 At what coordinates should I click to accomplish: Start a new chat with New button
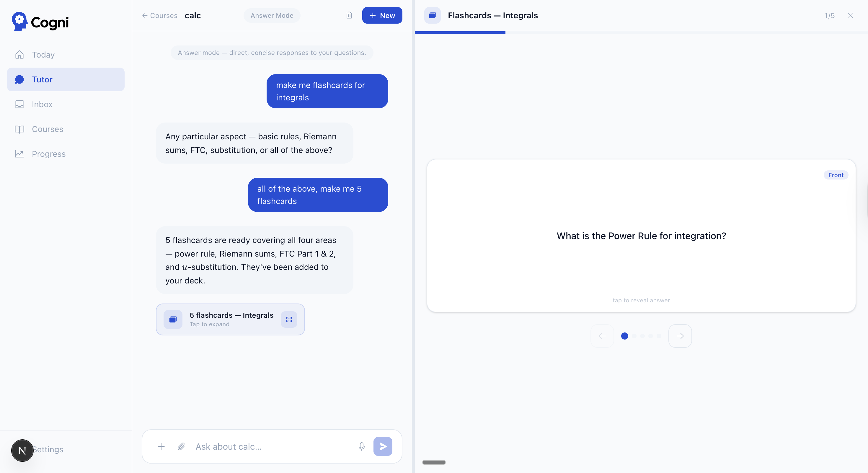point(382,15)
